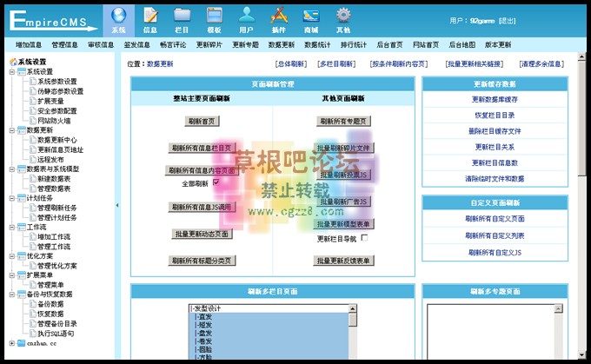Collapse the 备份与恢复数据 tree node
The height and width of the screenshot is (364, 591).
(x=11, y=295)
